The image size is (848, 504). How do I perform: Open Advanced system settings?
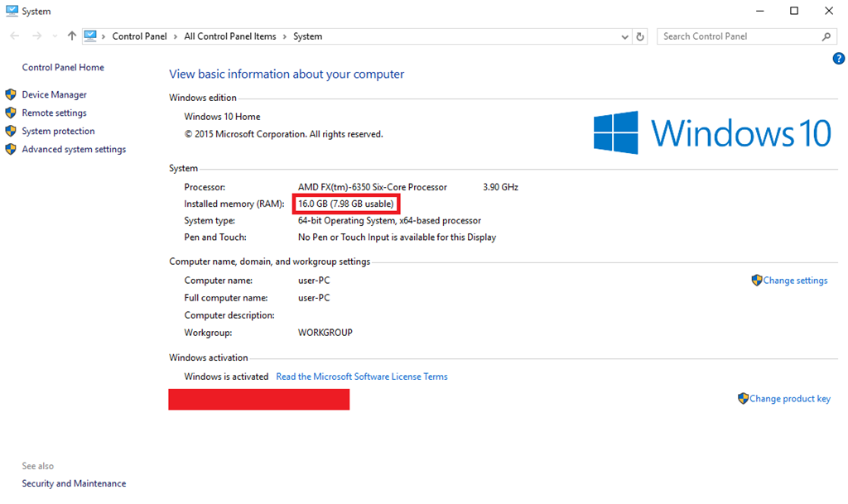click(74, 150)
